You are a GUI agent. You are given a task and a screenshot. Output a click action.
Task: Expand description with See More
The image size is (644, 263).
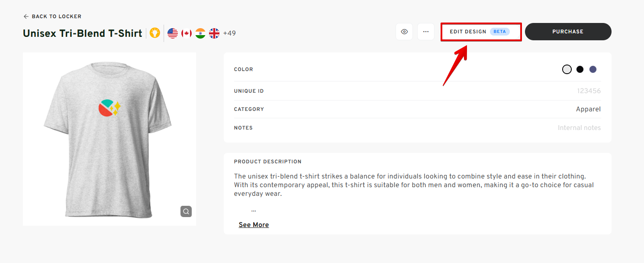pos(254,225)
